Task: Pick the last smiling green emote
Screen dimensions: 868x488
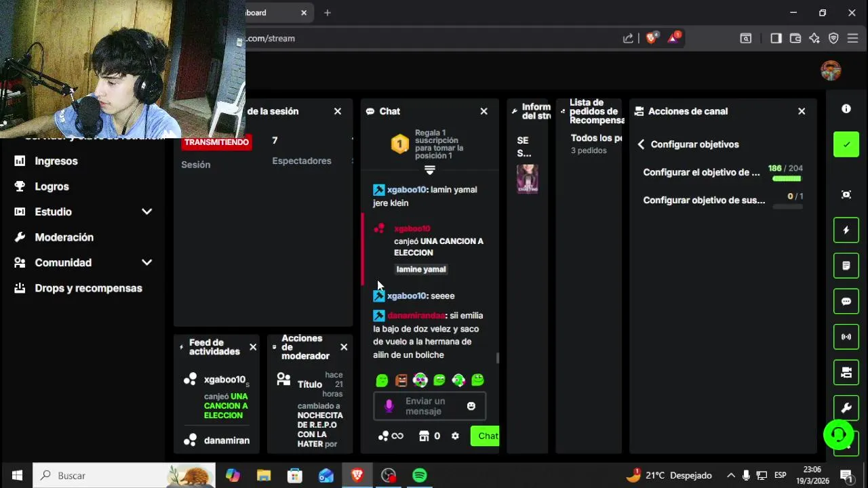Action: pos(477,380)
